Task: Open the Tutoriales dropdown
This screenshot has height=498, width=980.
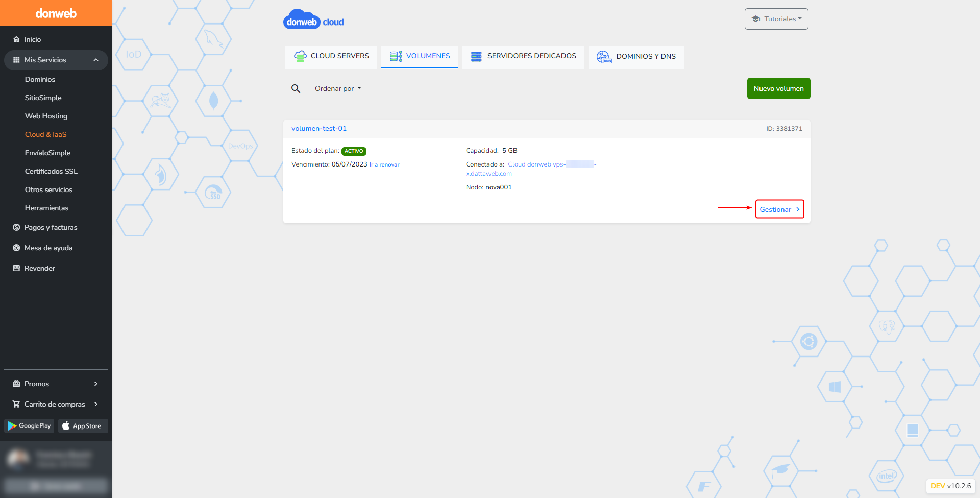Action: [x=776, y=19]
